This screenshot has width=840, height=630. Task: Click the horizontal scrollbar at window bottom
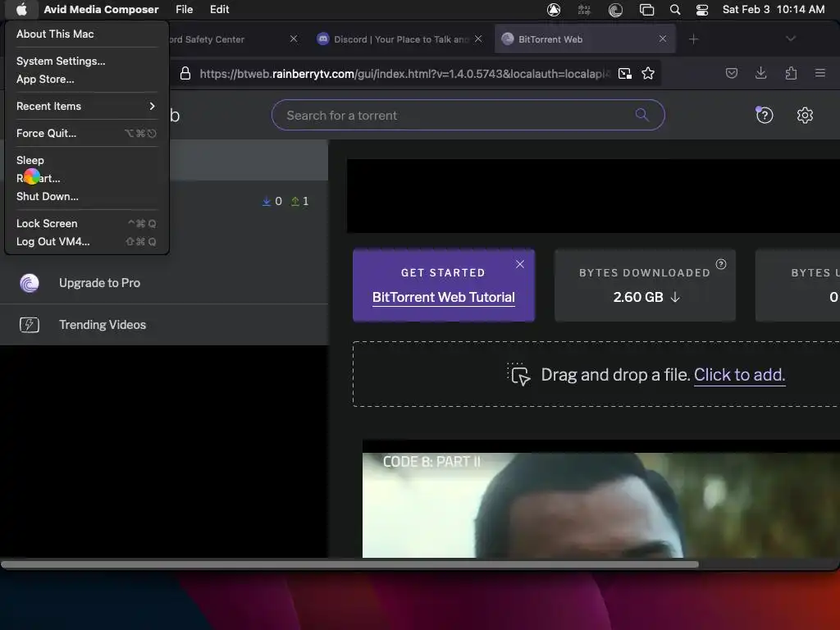[349, 564]
